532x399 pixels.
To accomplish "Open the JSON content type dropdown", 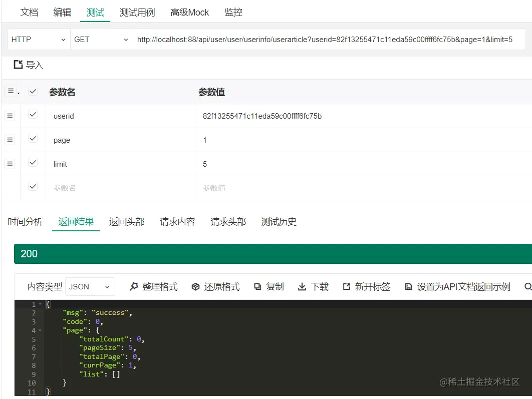I will tap(90, 287).
